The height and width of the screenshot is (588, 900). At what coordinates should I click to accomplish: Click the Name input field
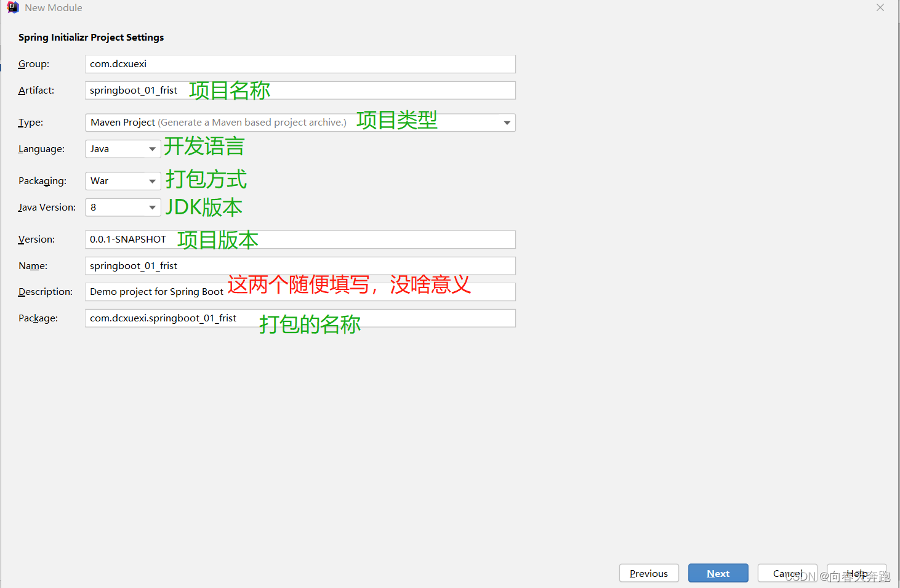(x=300, y=266)
